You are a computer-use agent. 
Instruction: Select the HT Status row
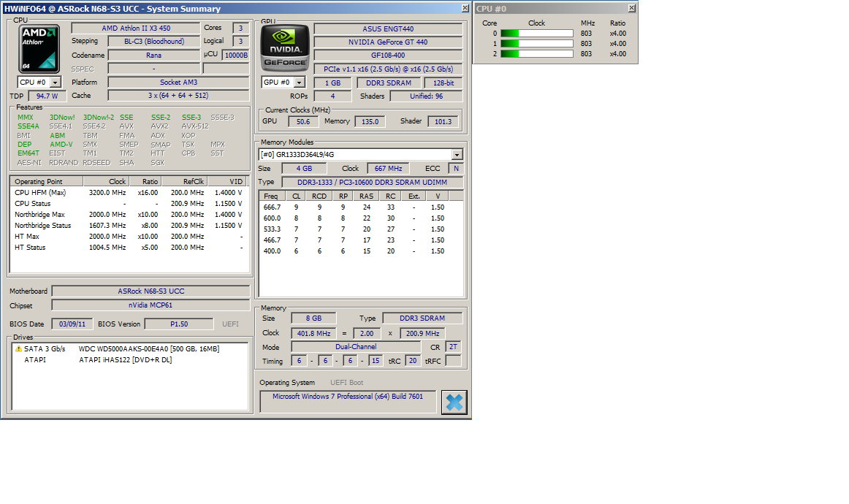click(x=129, y=248)
